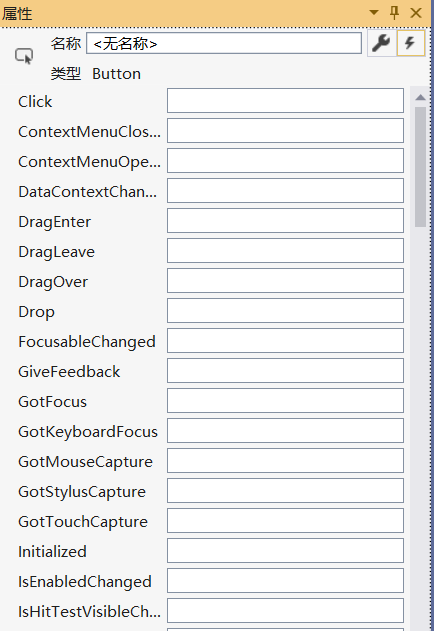This screenshot has width=434, height=631.
Task: Click the scrollbar up arrow
Action: coord(420,97)
